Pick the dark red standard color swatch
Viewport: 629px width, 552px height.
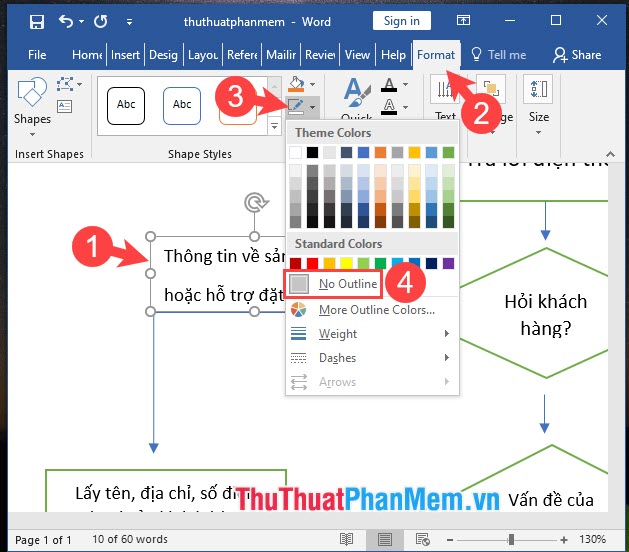(296, 264)
